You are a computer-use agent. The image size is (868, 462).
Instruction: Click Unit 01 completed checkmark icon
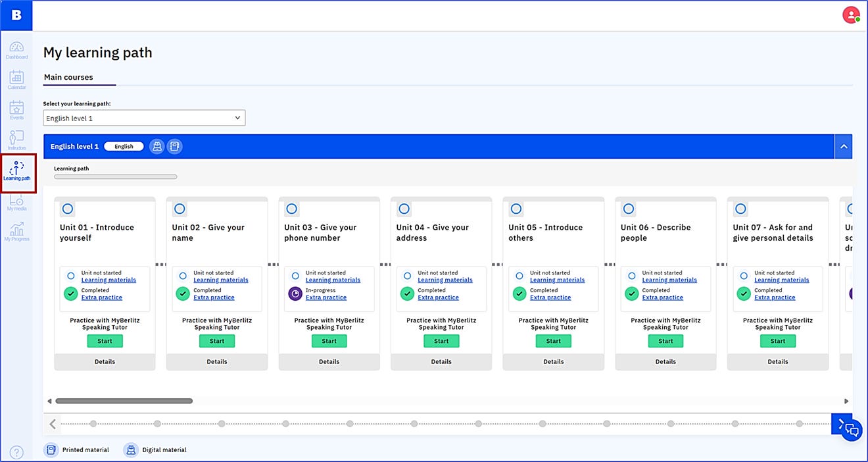71,294
